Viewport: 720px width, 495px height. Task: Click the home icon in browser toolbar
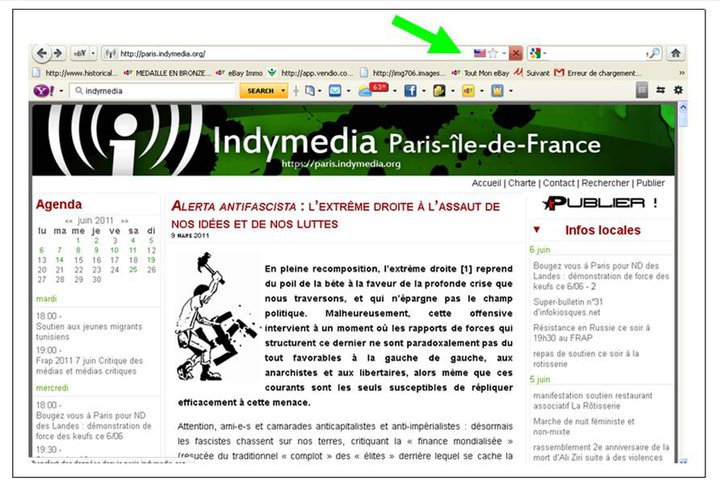675,53
